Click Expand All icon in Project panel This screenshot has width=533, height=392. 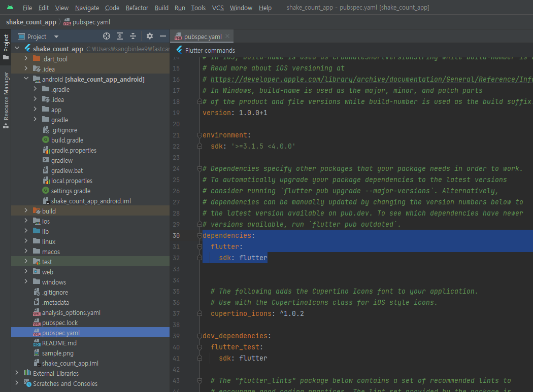point(120,36)
